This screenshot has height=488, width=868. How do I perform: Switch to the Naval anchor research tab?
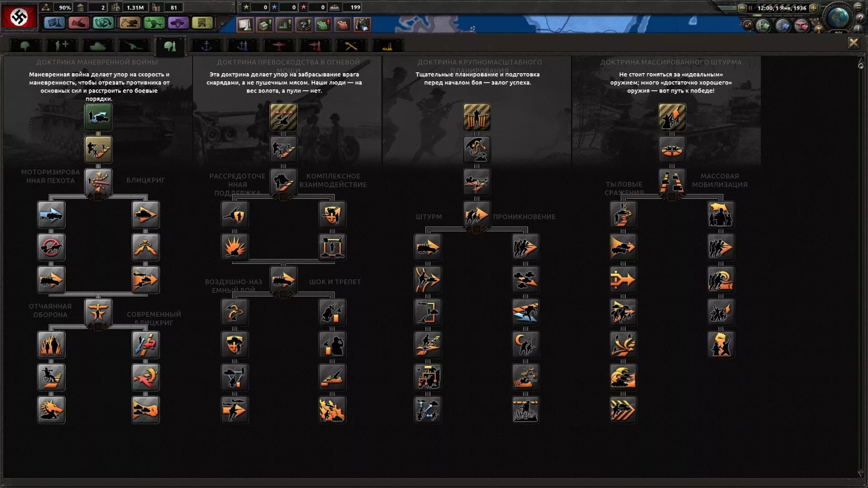click(206, 46)
